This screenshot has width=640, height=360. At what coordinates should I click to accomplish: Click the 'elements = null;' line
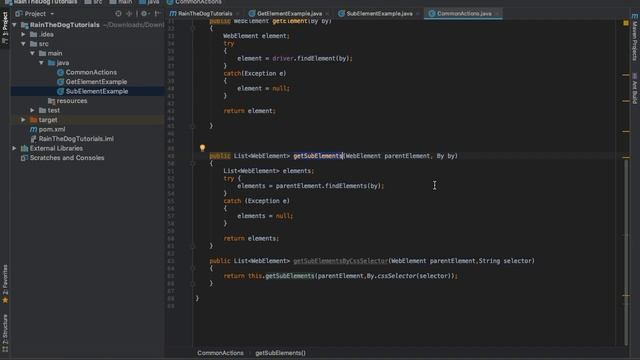coord(265,216)
